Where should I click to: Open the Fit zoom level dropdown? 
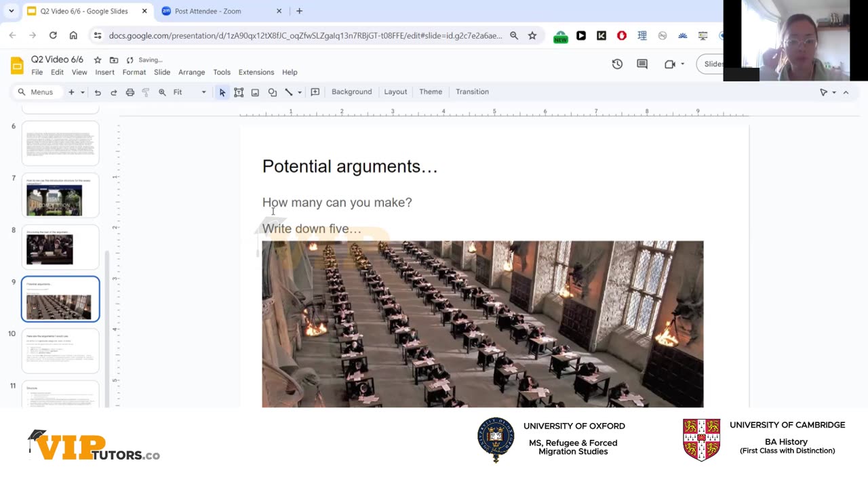(x=189, y=92)
